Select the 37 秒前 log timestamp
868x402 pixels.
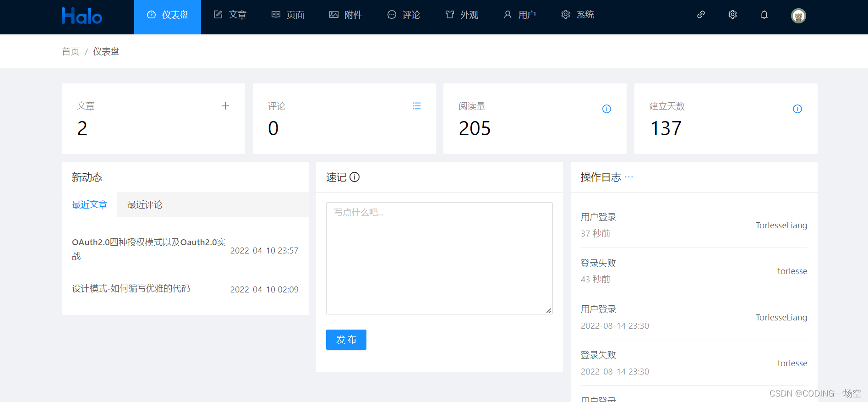(x=595, y=233)
